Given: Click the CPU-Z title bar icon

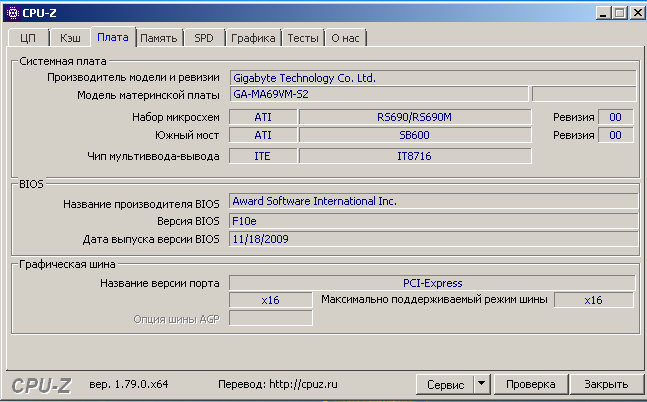Looking at the screenshot, I should [x=13, y=13].
